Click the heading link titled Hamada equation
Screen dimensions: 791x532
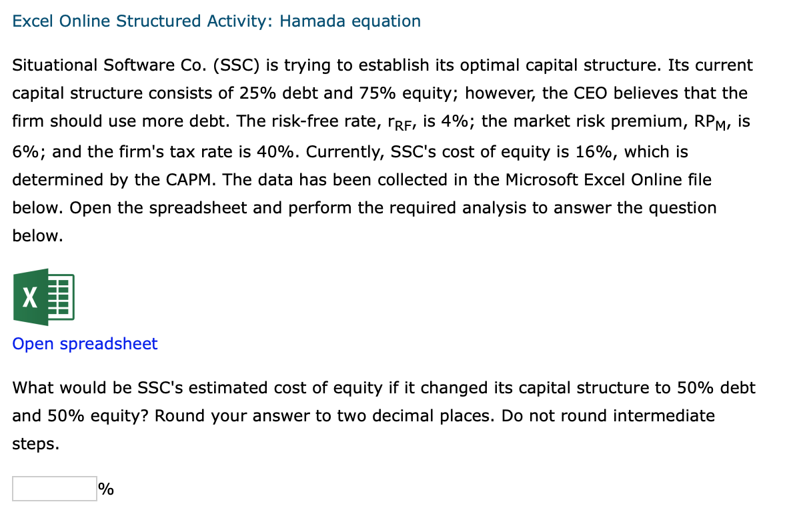click(x=350, y=21)
